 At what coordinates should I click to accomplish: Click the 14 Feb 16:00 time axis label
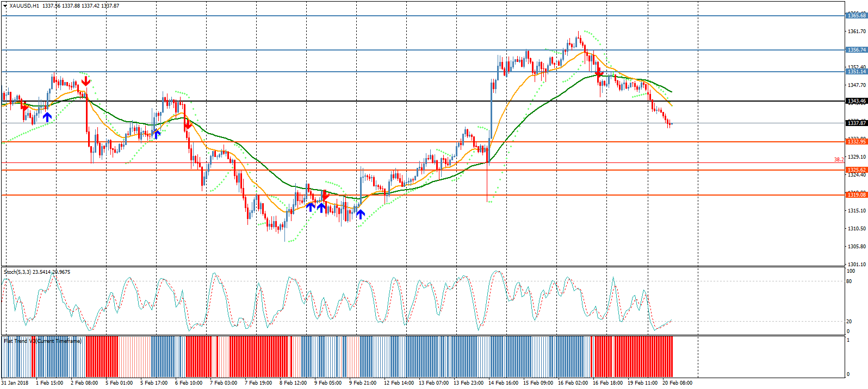tap(503, 383)
